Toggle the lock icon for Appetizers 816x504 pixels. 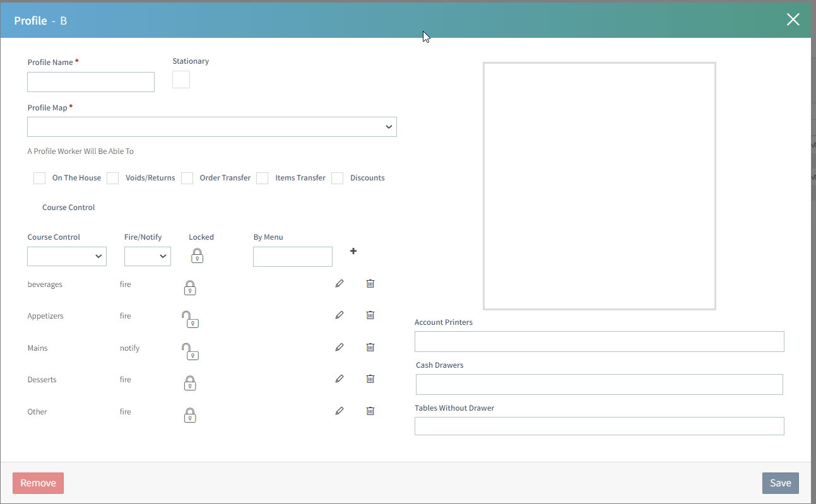tap(190, 319)
